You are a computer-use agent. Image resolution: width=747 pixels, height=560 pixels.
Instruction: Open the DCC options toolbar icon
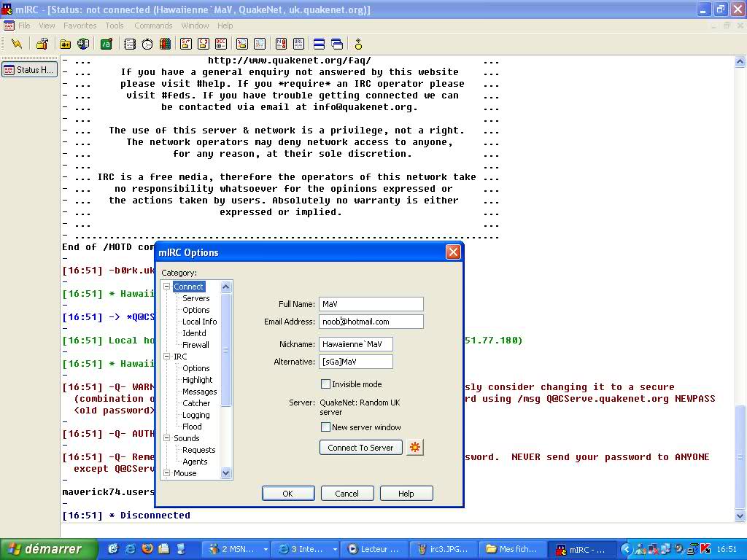[221, 44]
